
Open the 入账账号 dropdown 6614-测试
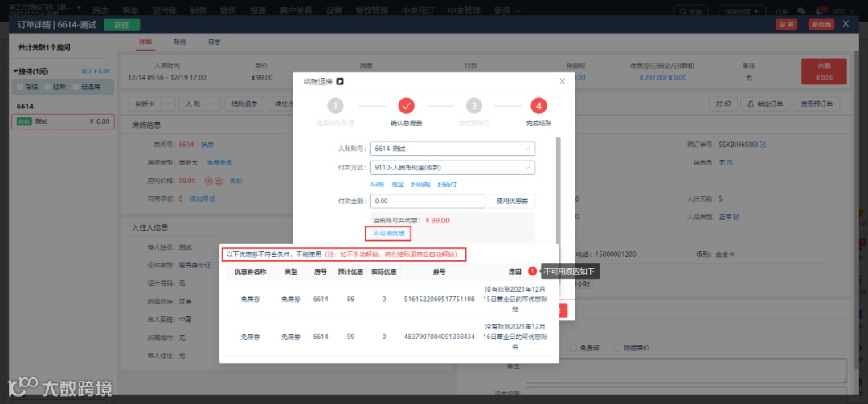[452, 149]
